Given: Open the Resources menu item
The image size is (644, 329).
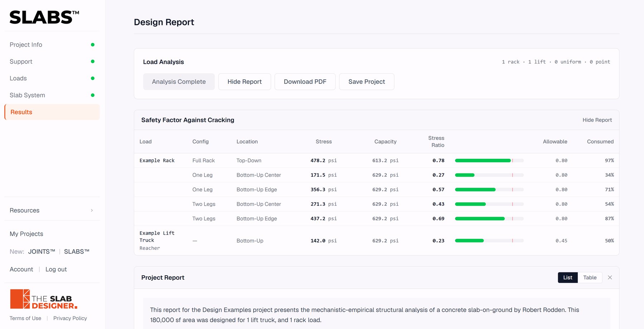Looking at the screenshot, I should 52,210.
